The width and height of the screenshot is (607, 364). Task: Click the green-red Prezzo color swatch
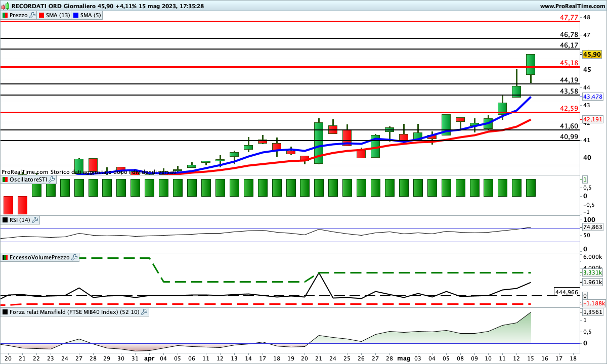[x=6, y=15]
